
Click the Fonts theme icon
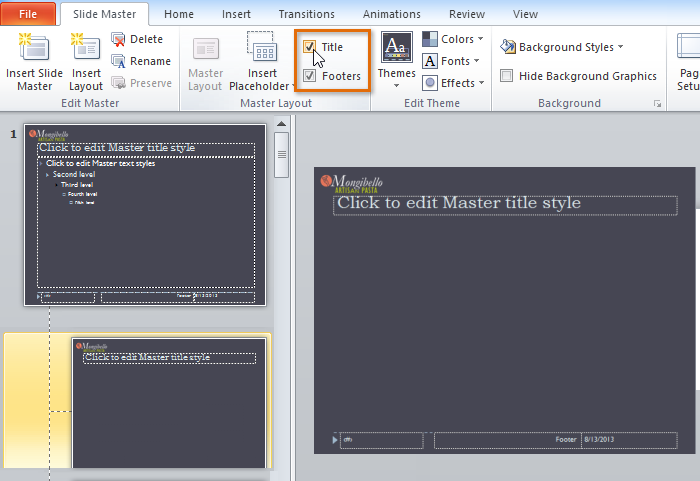pos(430,61)
